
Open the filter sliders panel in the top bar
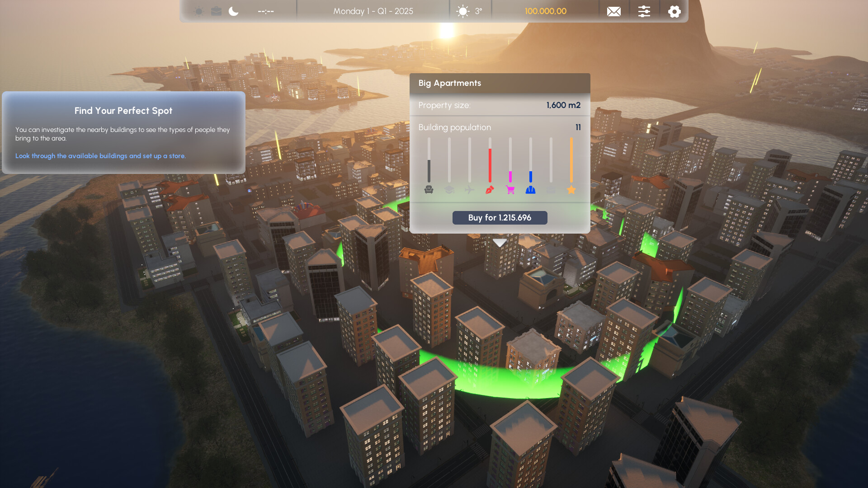644,11
